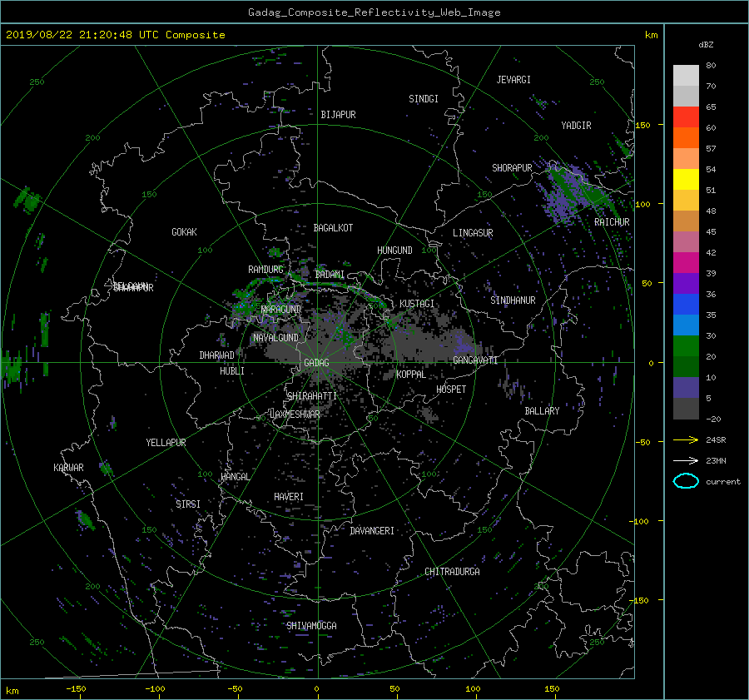Click the SIRSI city label
The height and width of the screenshot is (700, 749).
pos(188,504)
